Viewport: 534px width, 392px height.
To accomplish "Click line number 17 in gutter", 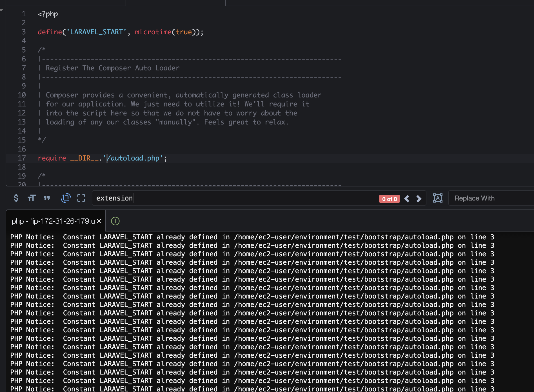I will click(22, 158).
